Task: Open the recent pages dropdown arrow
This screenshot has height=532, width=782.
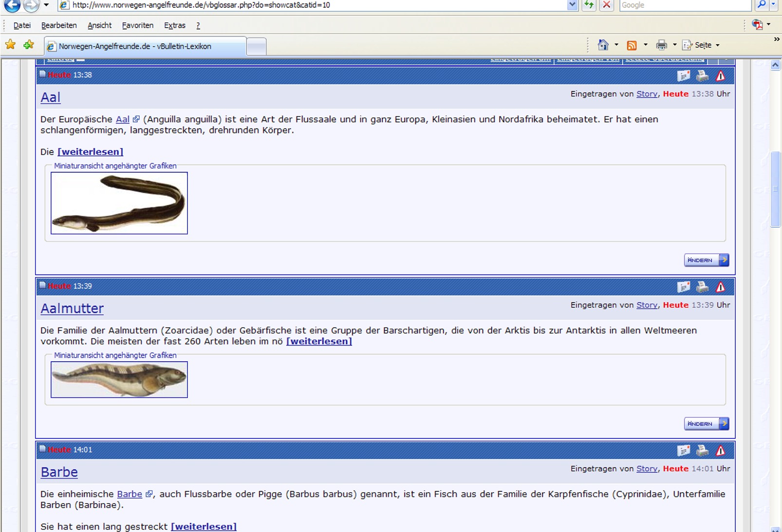Action: click(46, 5)
